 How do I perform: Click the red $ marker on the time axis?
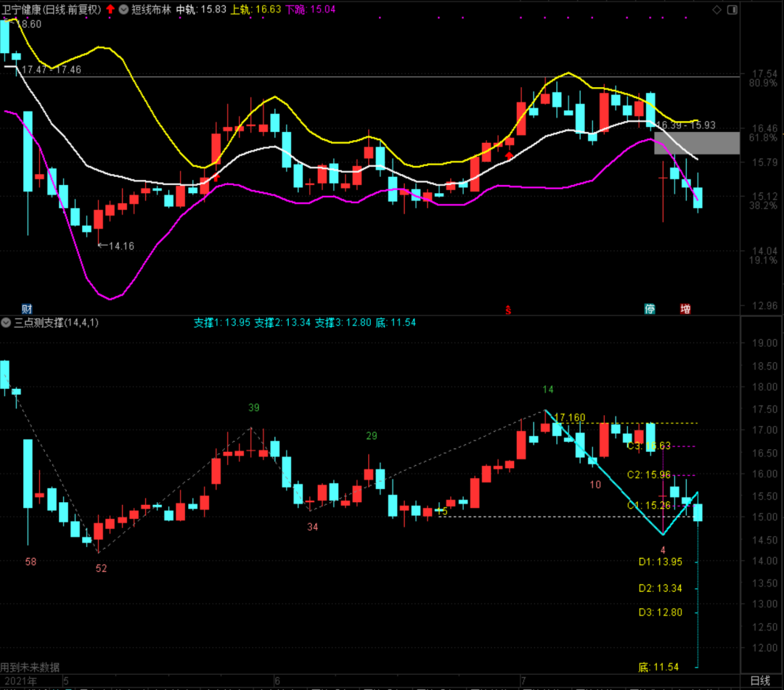[x=508, y=311]
